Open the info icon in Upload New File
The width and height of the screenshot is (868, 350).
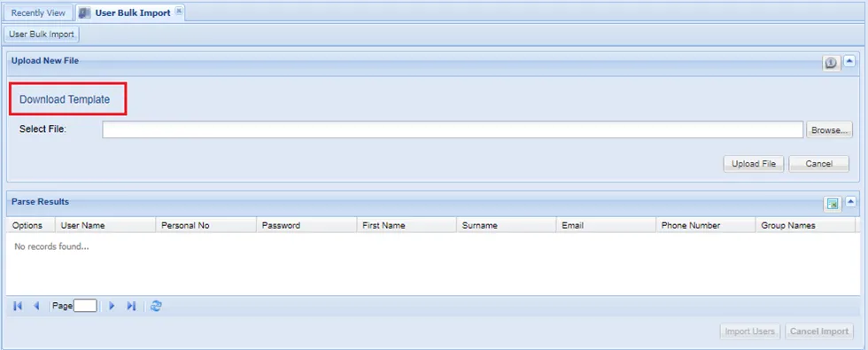(831, 63)
